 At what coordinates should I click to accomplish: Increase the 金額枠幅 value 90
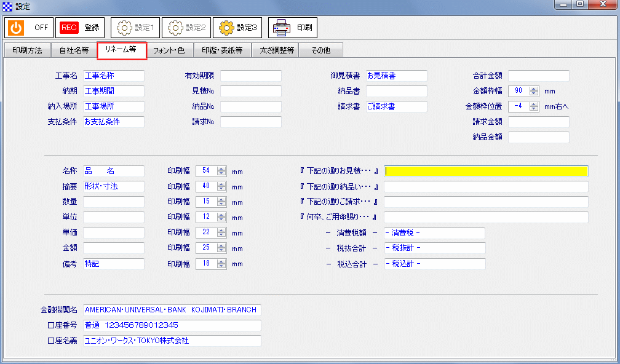click(533, 88)
